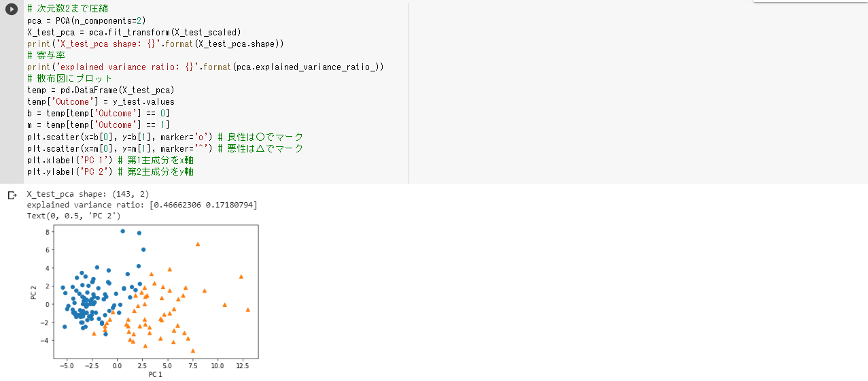Screen dimensions: 868x381
Task: Click the temp['Outcome'] = y_test.values line
Action: coord(101,101)
